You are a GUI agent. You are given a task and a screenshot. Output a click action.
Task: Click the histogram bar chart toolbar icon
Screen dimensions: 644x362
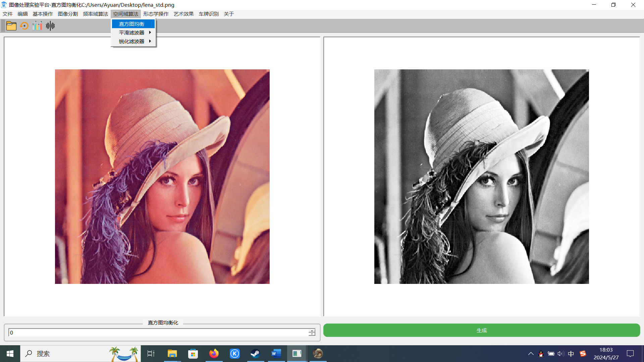tap(37, 26)
